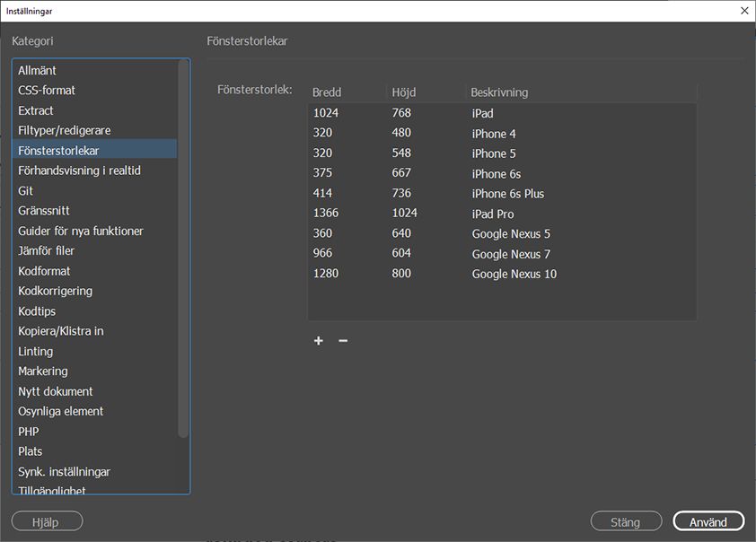Add a new window size with plus icon
Viewport: 756px width, 542px height.
[318, 341]
